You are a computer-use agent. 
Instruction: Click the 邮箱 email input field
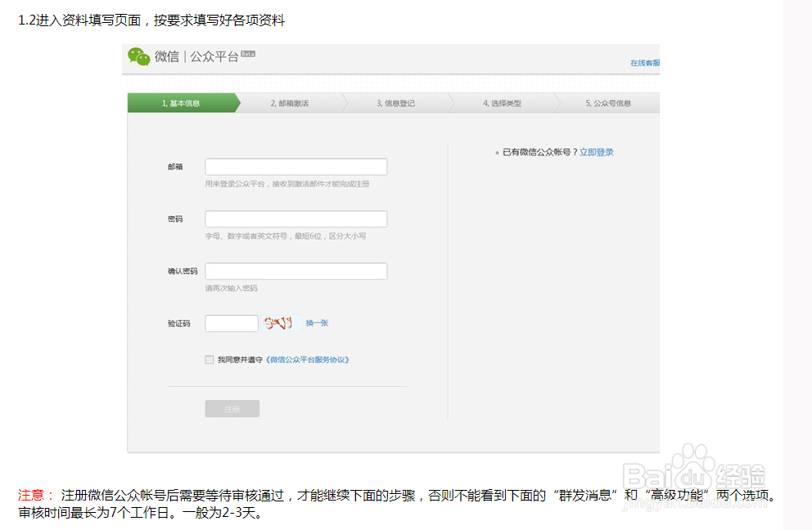pyautogui.click(x=295, y=166)
